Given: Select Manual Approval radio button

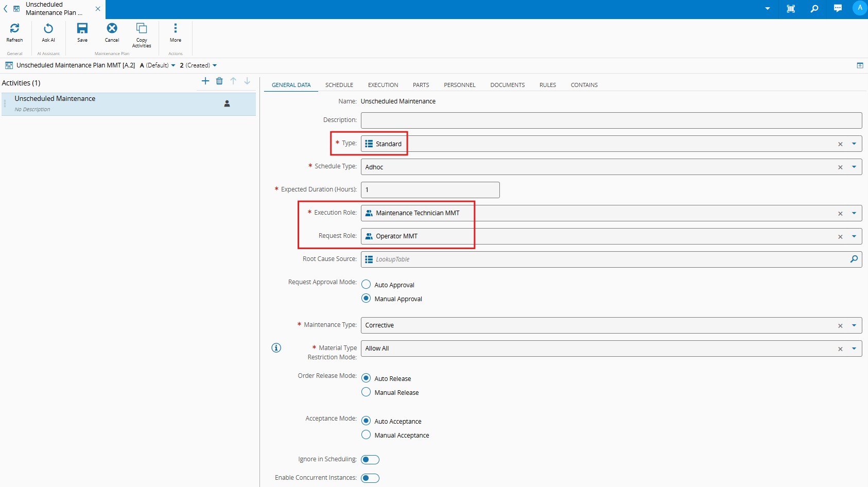Looking at the screenshot, I should (366, 298).
